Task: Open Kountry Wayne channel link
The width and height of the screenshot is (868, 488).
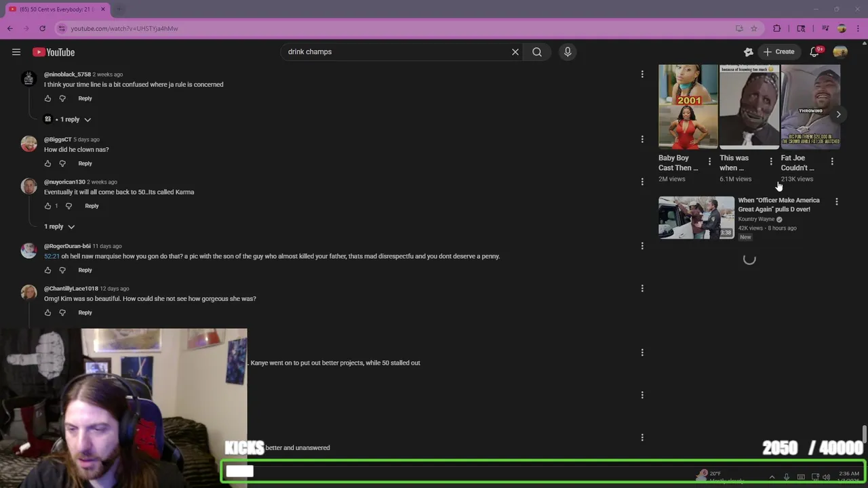Action: [x=756, y=219]
